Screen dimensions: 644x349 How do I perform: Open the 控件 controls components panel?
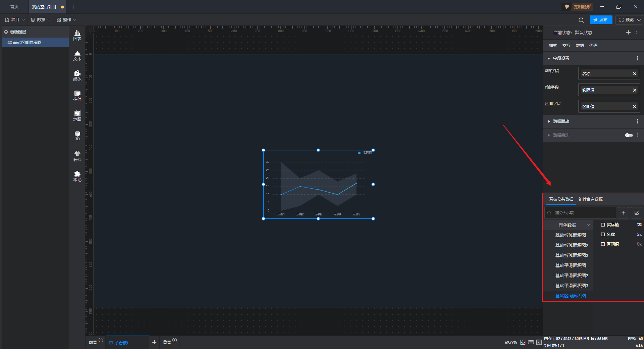click(77, 96)
